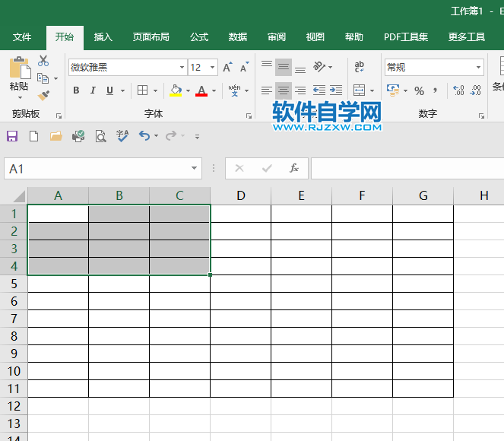
Task: Expand font color dropdown arrow
Action: (214, 91)
